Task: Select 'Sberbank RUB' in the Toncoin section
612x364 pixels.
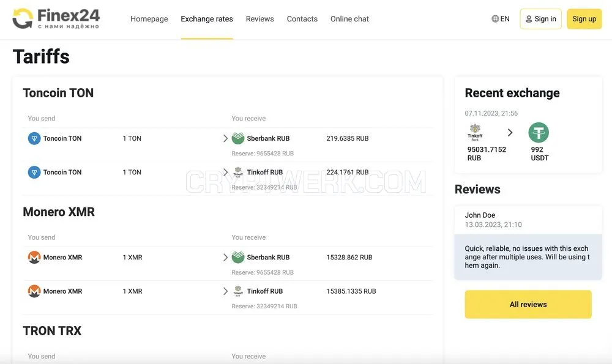Action: (x=268, y=138)
